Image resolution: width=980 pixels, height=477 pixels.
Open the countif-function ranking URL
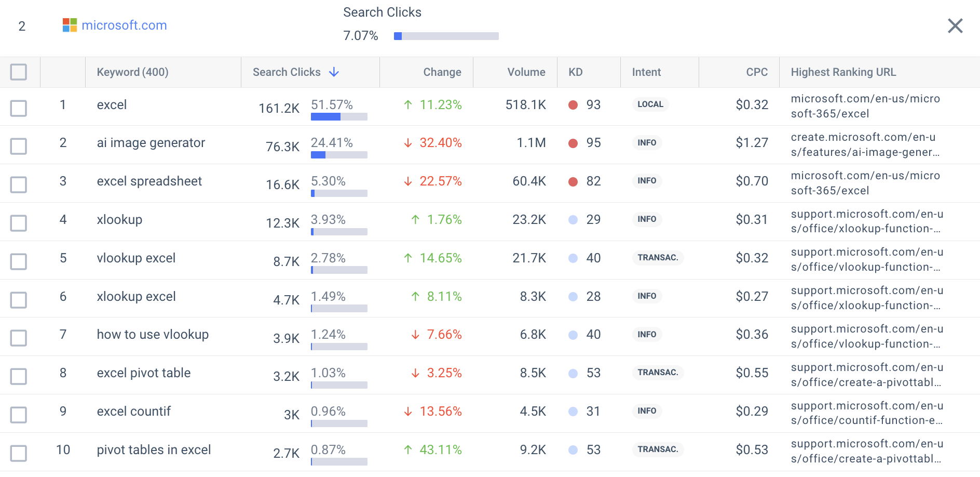[867, 413]
